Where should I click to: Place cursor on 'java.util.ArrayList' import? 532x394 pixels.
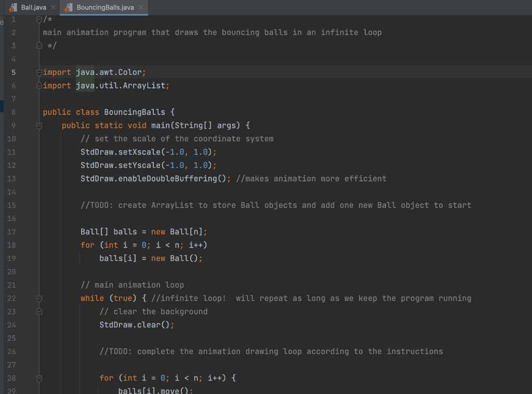point(121,86)
